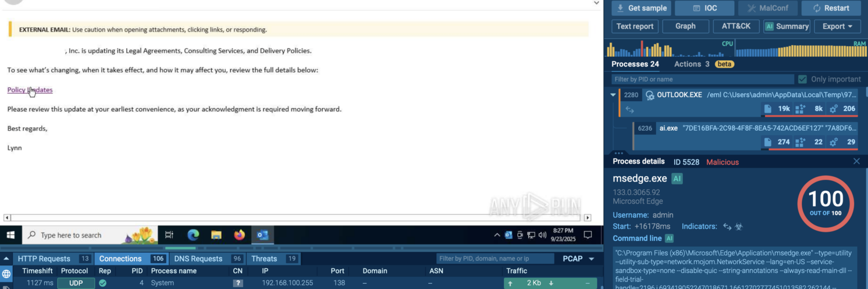
Task: Close the Process details panel
Action: [x=856, y=161]
